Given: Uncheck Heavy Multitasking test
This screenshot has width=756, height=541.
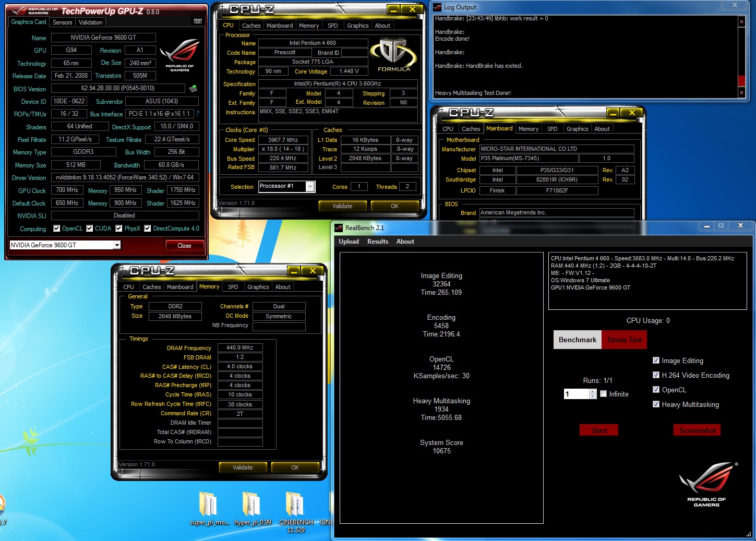Looking at the screenshot, I should point(656,404).
